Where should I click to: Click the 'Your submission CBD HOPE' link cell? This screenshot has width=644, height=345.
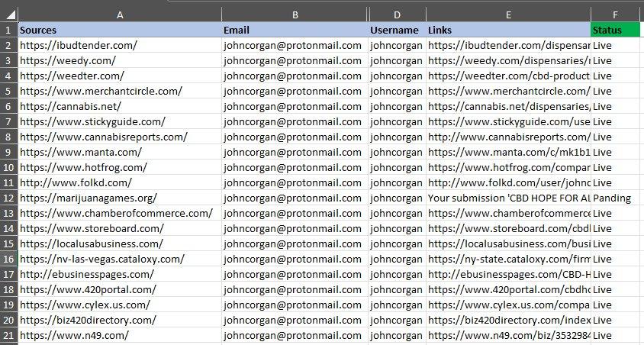point(508,198)
